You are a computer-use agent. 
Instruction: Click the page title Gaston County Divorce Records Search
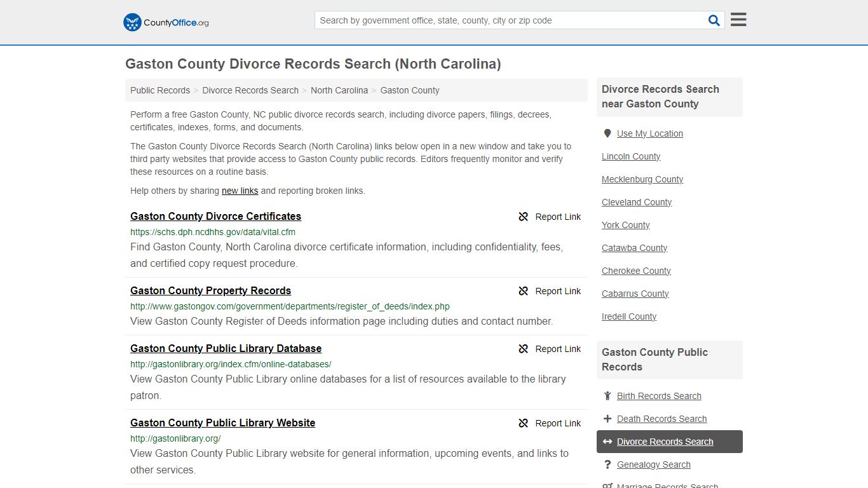313,64
